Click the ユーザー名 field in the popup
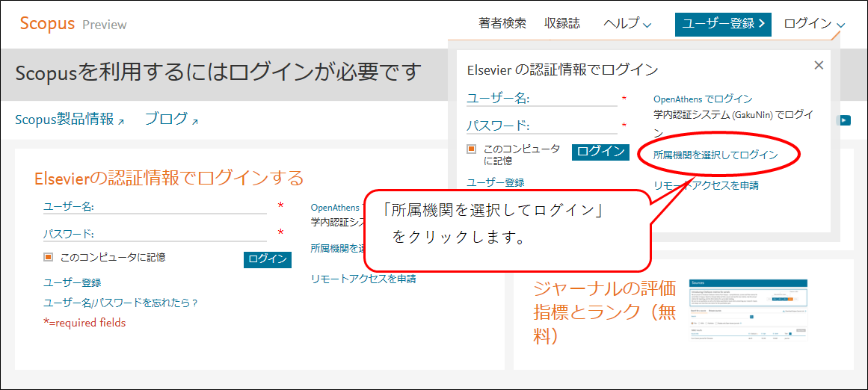 click(542, 99)
